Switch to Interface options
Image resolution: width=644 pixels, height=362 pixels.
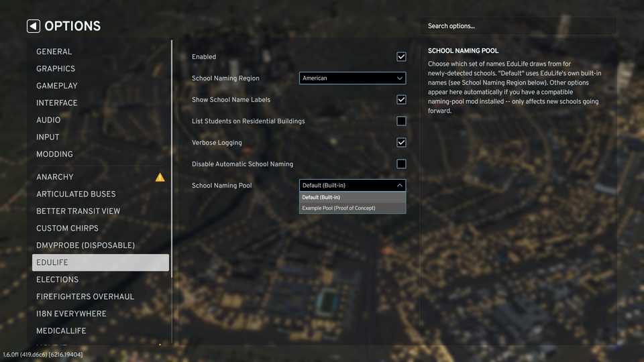pos(100,103)
